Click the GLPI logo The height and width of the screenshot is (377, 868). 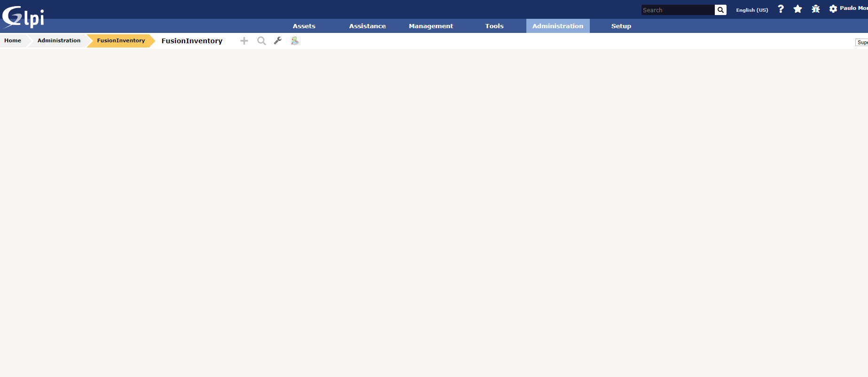tap(23, 17)
